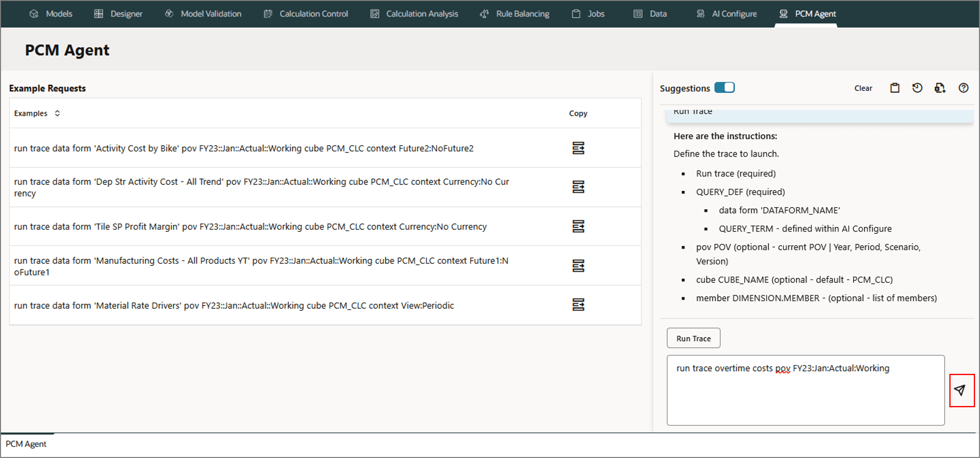980x458 pixels.
Task: Copy the 'Manufacturing Costs' example request
Action: click(578, 266)
